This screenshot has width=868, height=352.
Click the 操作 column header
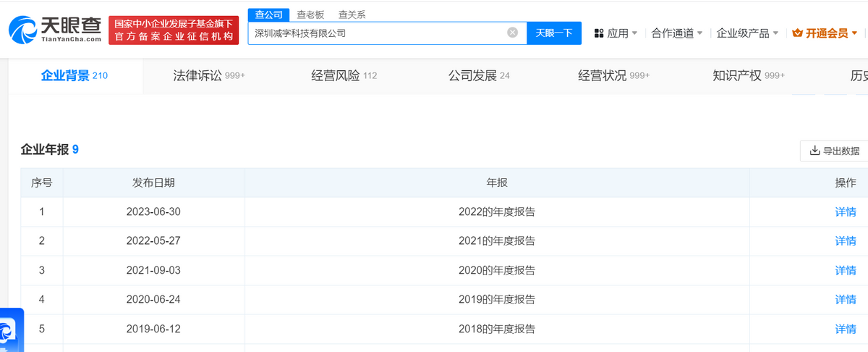[846, 183]
